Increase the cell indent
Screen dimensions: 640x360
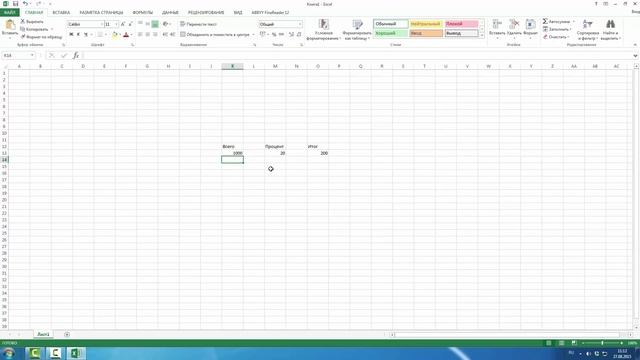[172, 35]
